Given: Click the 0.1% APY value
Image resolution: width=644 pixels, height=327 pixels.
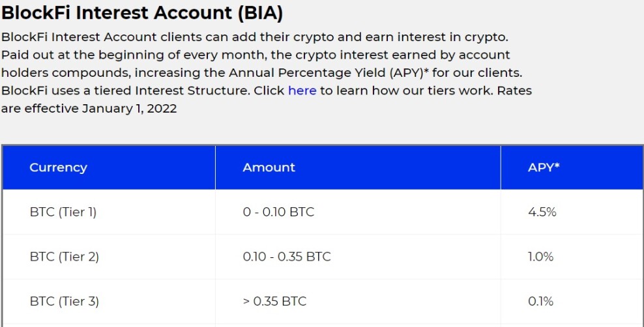Looking at the screenshot, I should (541, 302).
